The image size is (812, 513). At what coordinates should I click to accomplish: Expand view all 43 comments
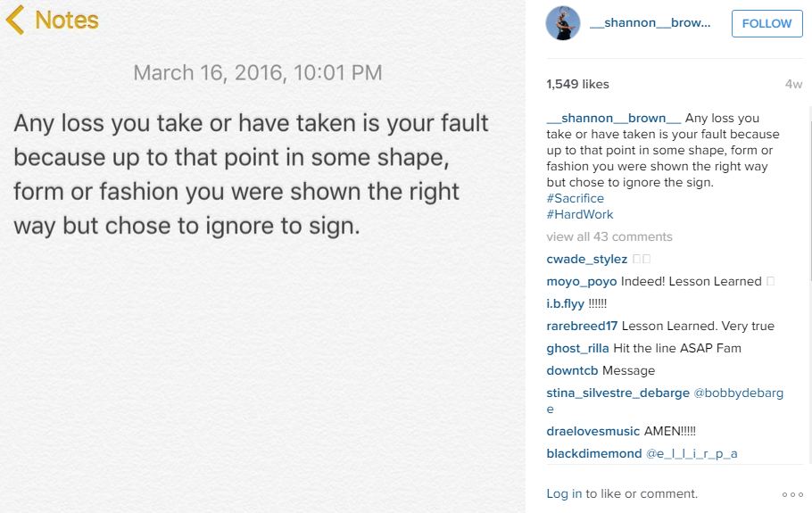(x=609, y=236)
